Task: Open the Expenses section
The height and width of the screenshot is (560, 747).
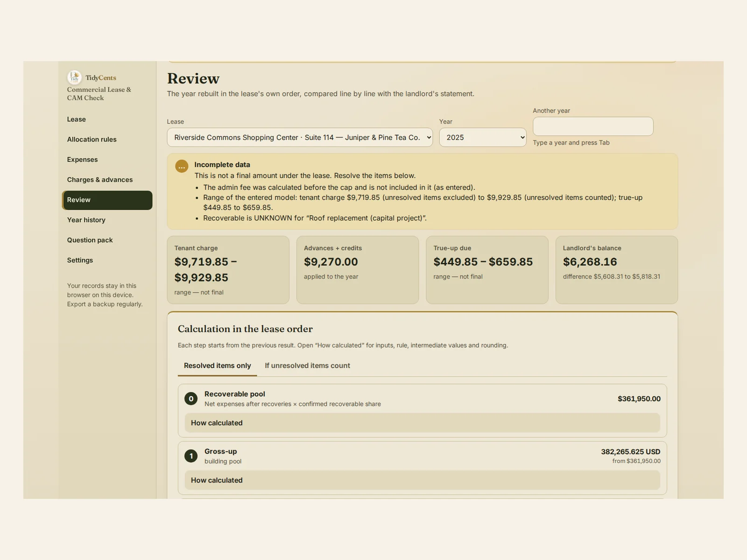Action: click(x=107, y=160)
